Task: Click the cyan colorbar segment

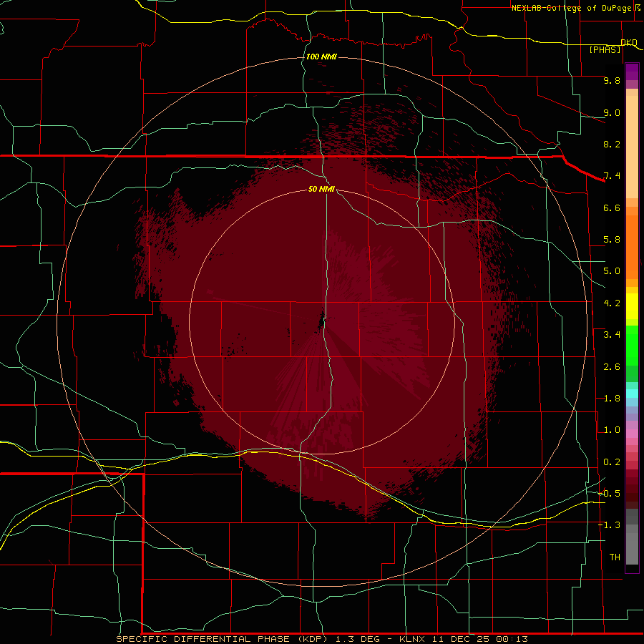Action: [x=632, y=394]
